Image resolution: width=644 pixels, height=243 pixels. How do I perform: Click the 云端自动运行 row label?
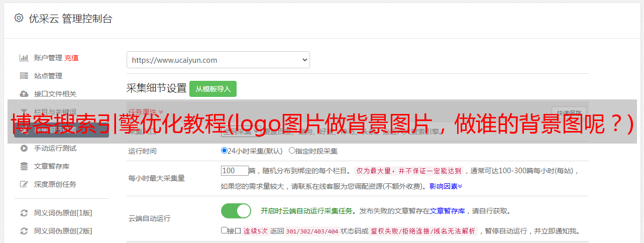point(150,218)
